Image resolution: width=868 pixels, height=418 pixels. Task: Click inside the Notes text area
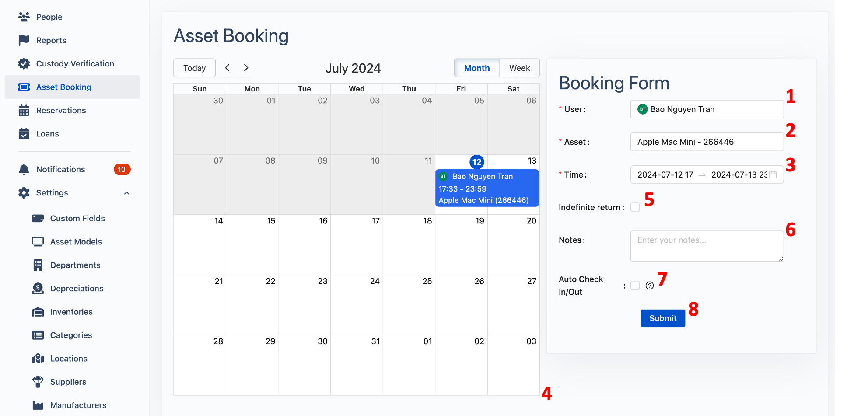click(x=707, y=247)
